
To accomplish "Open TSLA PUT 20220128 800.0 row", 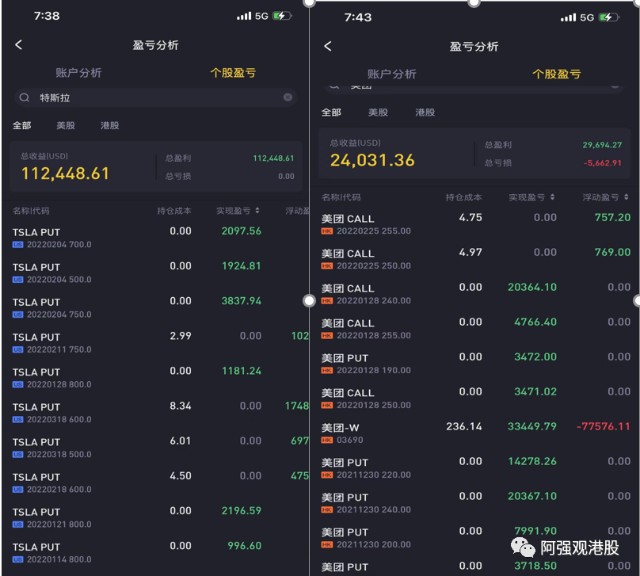I will tap(155, 378).
